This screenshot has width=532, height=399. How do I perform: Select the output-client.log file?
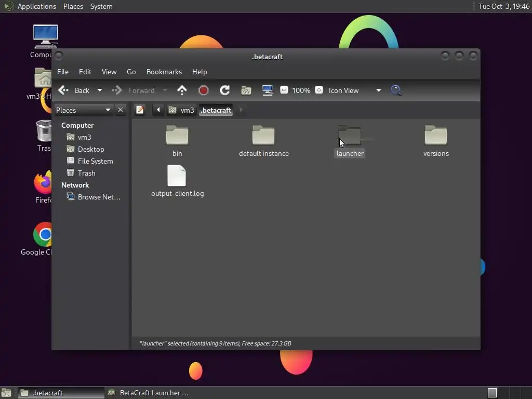click(177, 181)
